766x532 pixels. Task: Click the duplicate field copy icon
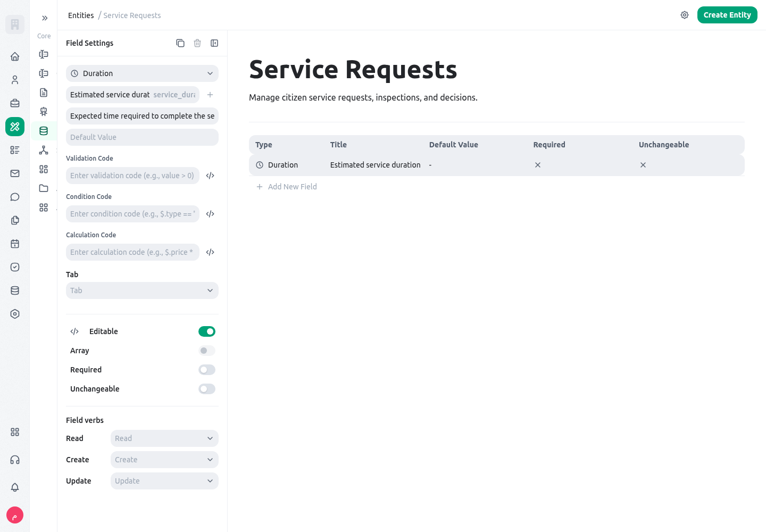pos(180,43)
